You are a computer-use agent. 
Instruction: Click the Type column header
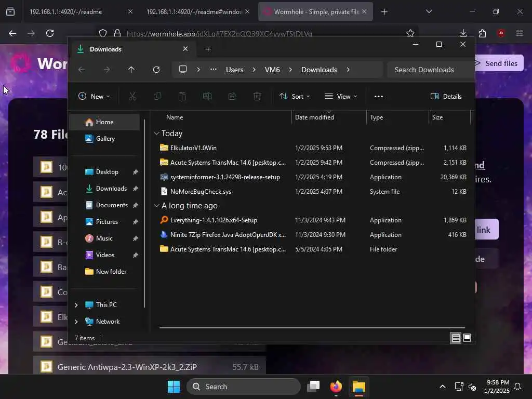tap(397, 117)
